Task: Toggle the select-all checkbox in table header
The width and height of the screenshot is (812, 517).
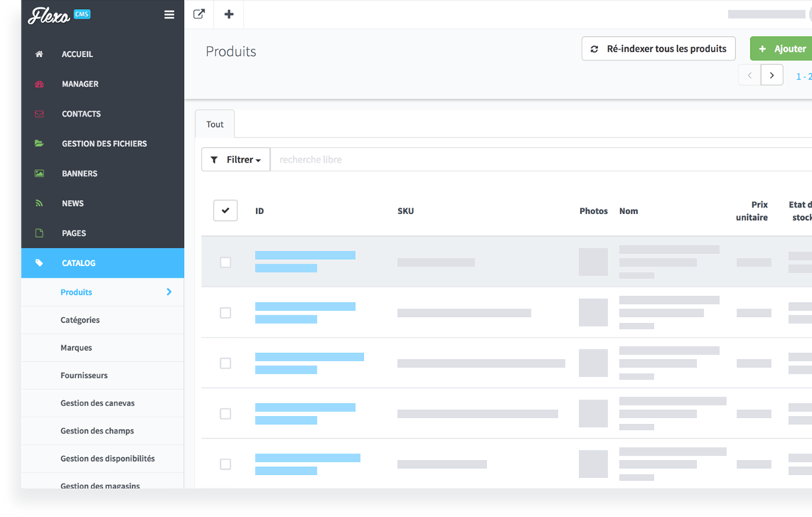Action: (x=225, y=210)
